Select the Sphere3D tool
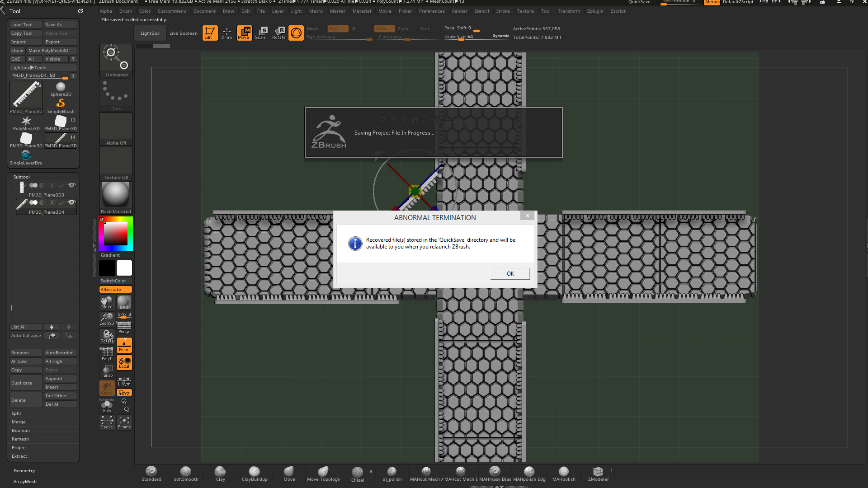 [61, 89]
